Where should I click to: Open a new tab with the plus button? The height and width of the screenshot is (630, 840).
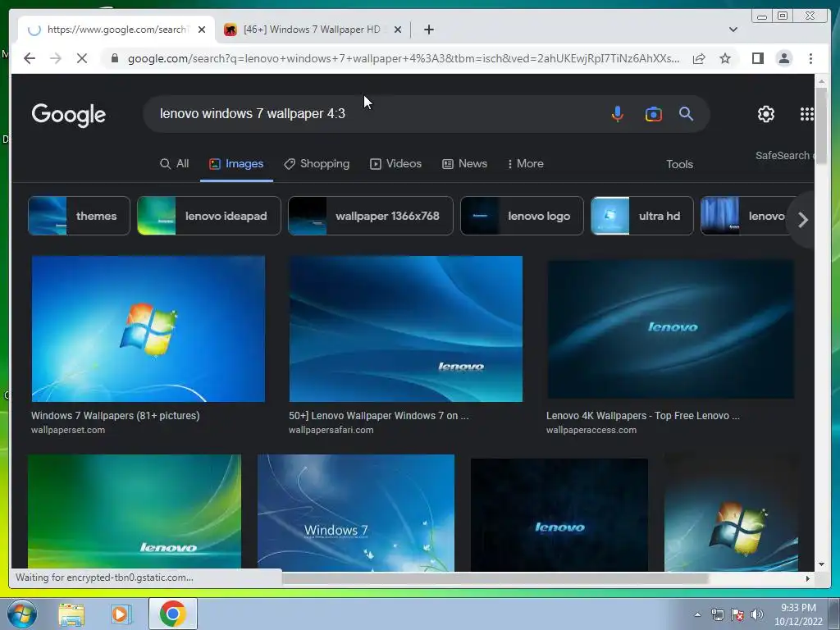(428, 30)
